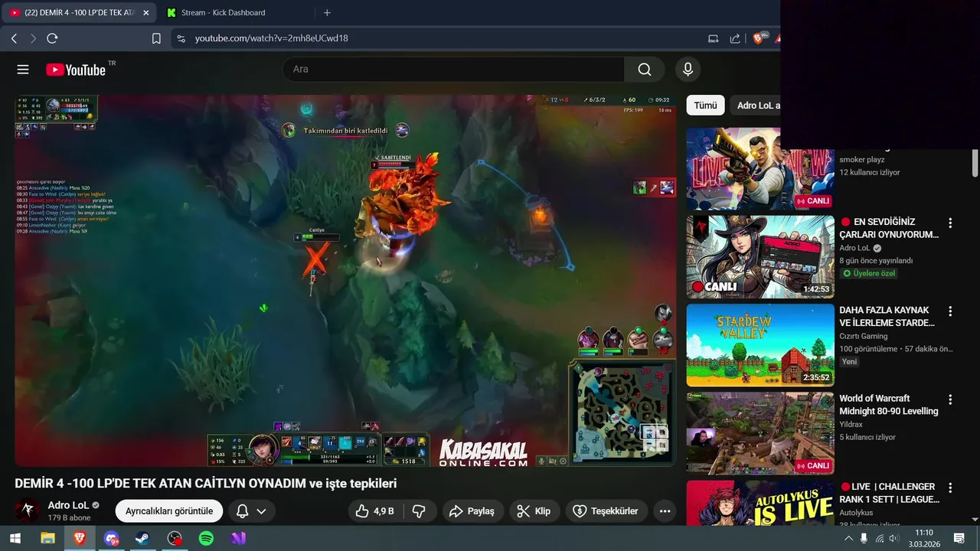Click the search magnifier button
980x551 pixels.
(645, 70)
